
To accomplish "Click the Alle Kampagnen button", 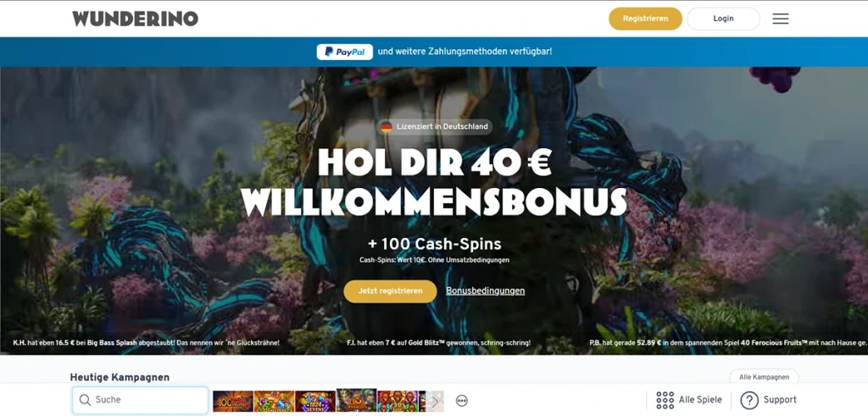I will click(x=764, y=377).
